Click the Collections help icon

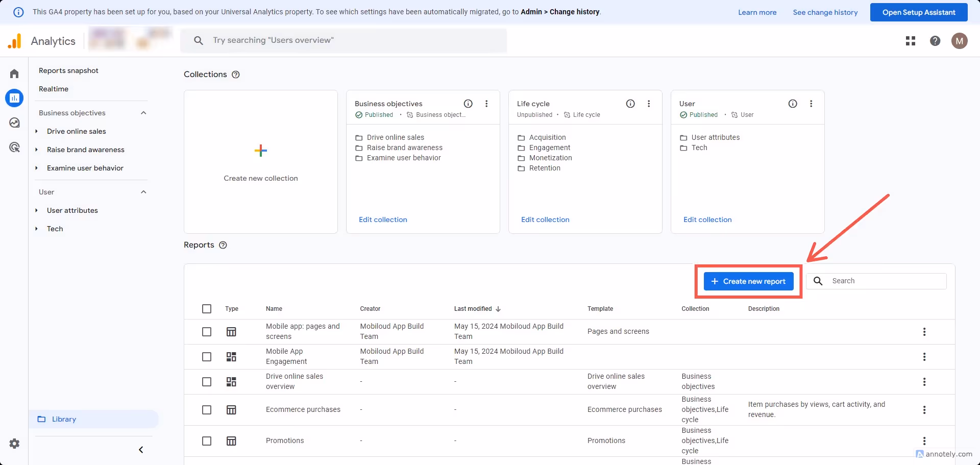pyautogui.click(x=236, y=75)
